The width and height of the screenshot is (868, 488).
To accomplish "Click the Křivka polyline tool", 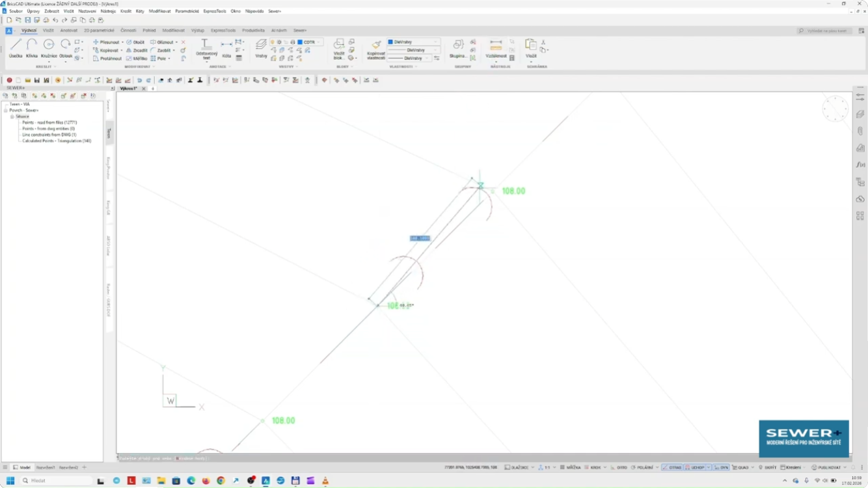I will (x=32, y=47).
